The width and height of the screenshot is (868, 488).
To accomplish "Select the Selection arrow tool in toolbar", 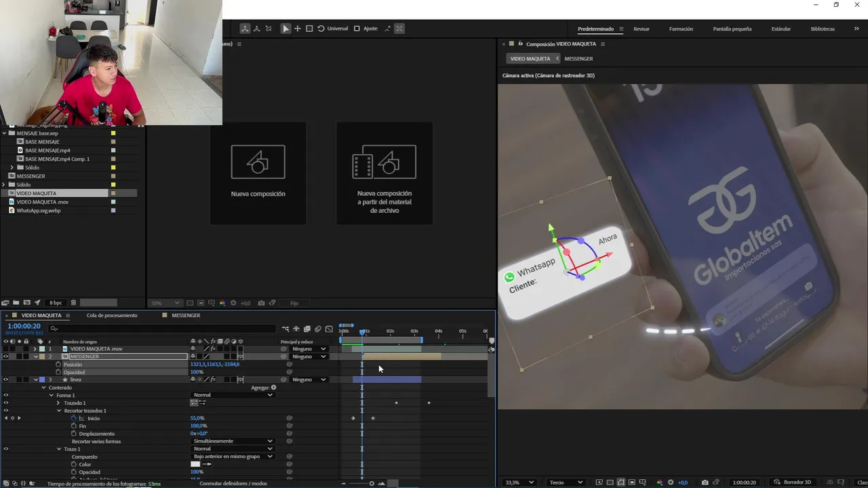I will coord(285,28).
